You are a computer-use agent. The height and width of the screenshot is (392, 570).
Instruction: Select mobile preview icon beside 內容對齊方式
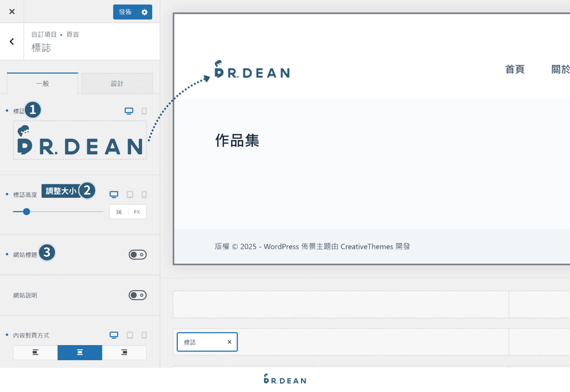point(144,335)
